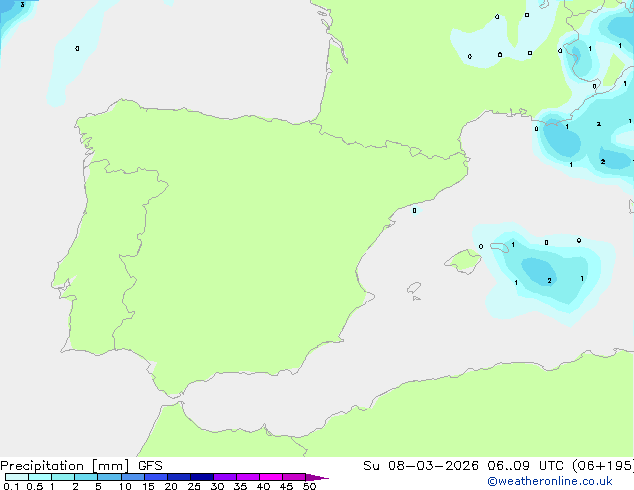This screenshot has width=634, height=490.
Task: Click the '3' precipitation value in Atlantic corner
Action: pos(22,5)
